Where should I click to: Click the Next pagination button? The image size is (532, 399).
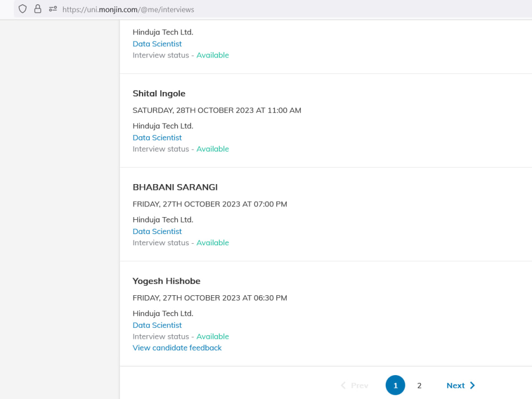tap(461, 385)
